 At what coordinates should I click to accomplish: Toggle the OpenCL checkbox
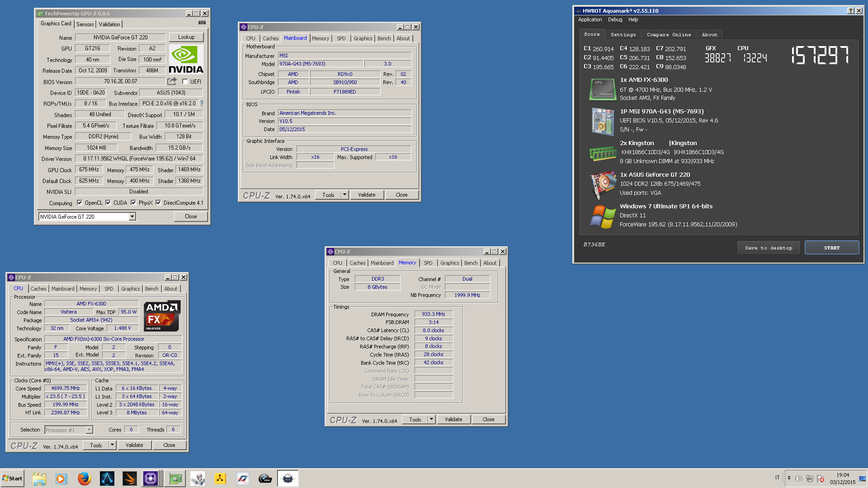pyautogui.click(x=80, y=203)
